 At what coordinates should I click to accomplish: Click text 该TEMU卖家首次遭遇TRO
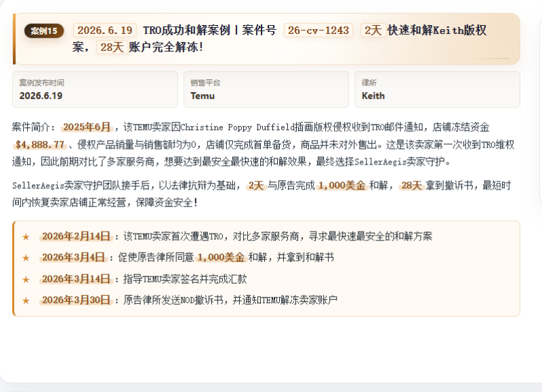[x=173, y=236]
